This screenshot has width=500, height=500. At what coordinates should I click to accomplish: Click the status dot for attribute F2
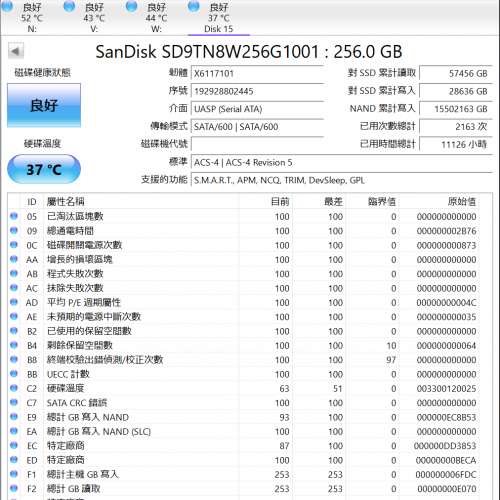point(14,488)
